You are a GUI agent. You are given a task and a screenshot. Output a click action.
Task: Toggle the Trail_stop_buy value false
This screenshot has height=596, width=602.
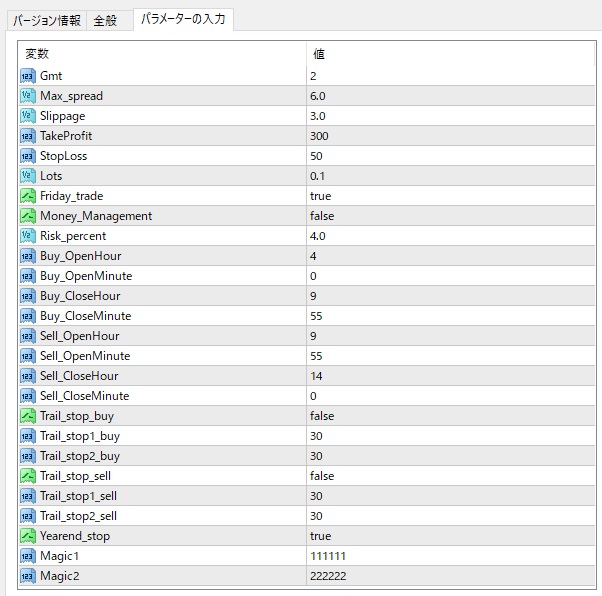click(x=451, y=416)
